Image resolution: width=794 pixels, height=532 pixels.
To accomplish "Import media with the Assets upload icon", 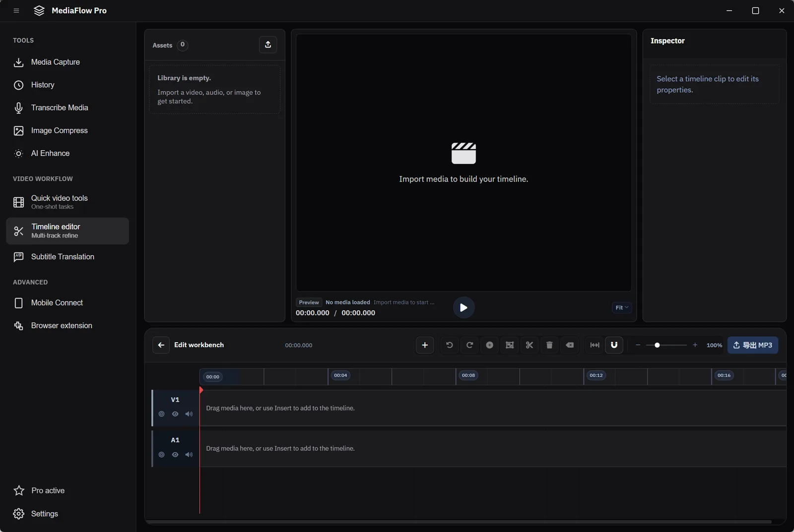I will (268, 45).
